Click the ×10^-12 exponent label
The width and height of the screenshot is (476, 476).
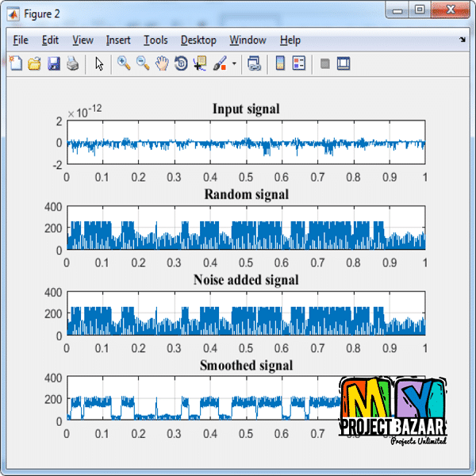pos(85,111)
